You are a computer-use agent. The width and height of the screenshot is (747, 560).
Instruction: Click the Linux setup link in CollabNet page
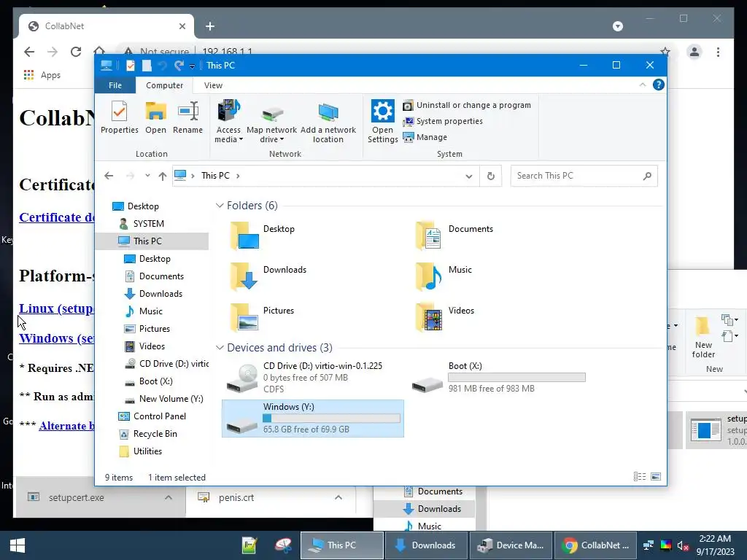click(56, 308)
